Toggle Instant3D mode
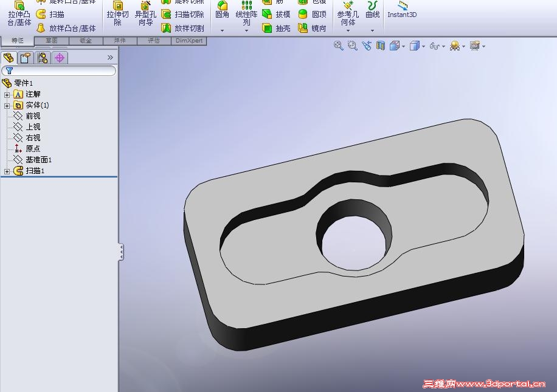The width and height of the screenshot is (557, 392). [x=402, y=10]
